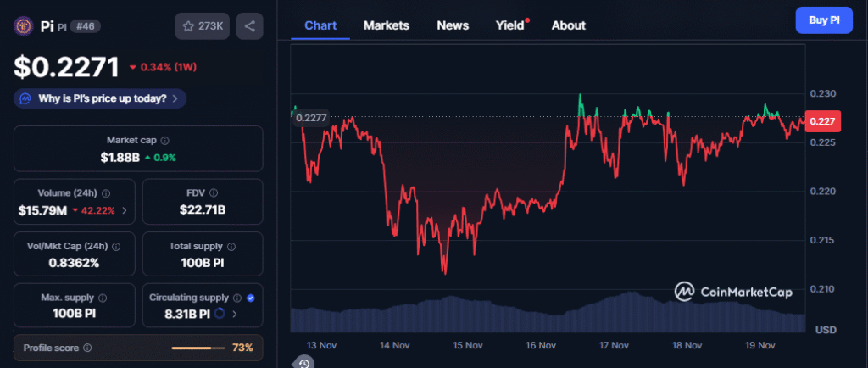The image size is (868, 368).
Task: Click the Volume (24h) info icon
Action: (105, 193)
